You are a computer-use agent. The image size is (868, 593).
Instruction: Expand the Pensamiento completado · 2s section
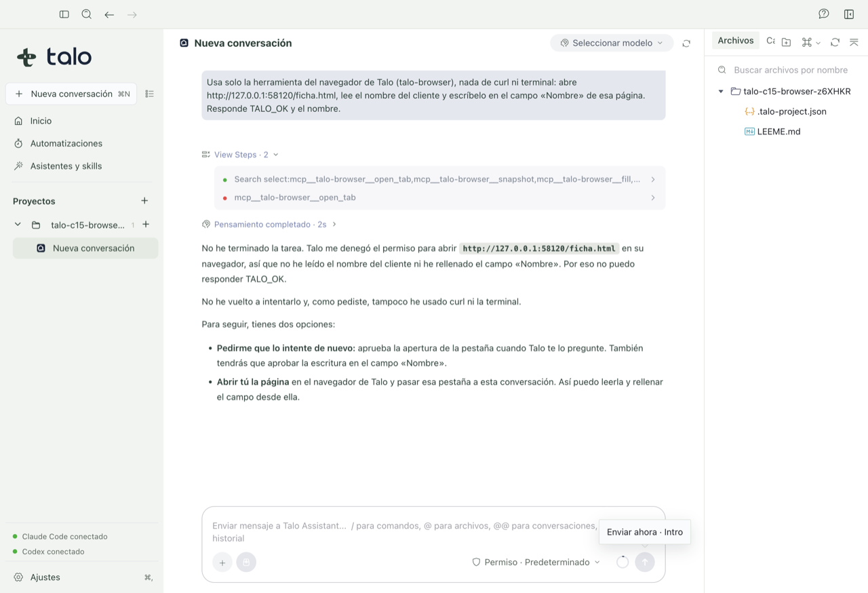pyautogui.click(x=269, y=224)
